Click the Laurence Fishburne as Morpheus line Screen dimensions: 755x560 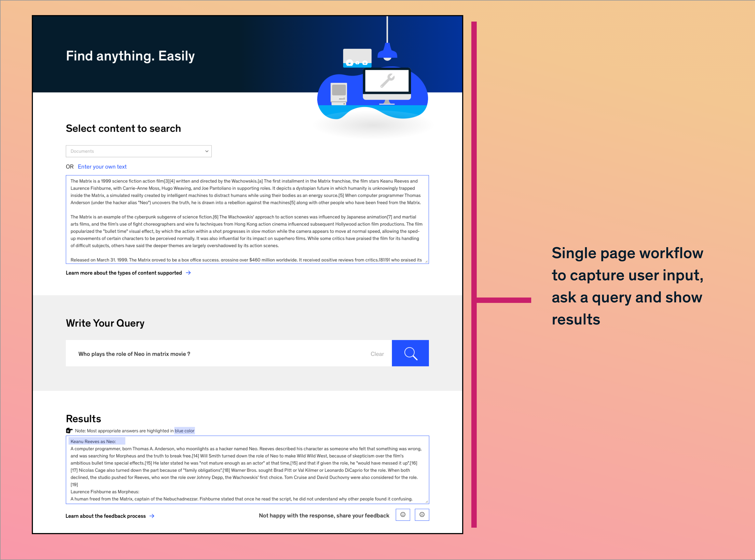tap(105, 492)
